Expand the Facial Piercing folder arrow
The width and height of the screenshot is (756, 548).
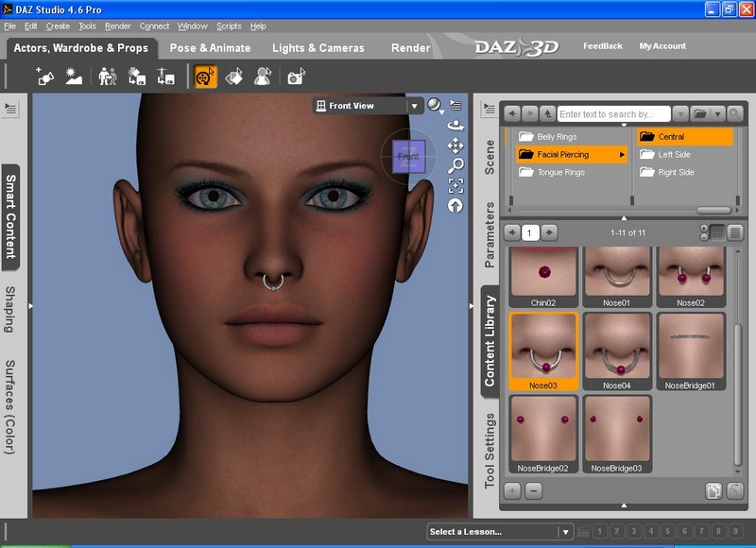coord(622,155)
